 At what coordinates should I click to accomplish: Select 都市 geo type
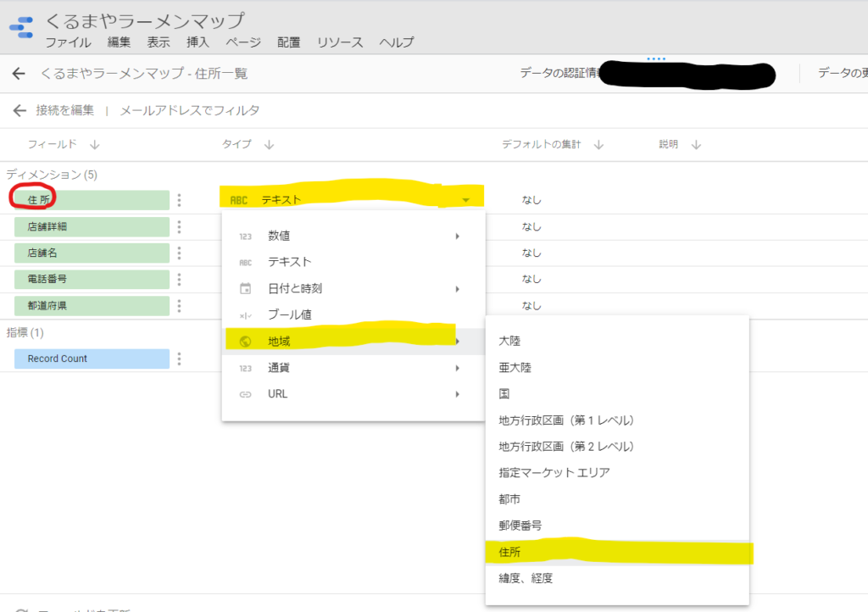click(617, 499)
